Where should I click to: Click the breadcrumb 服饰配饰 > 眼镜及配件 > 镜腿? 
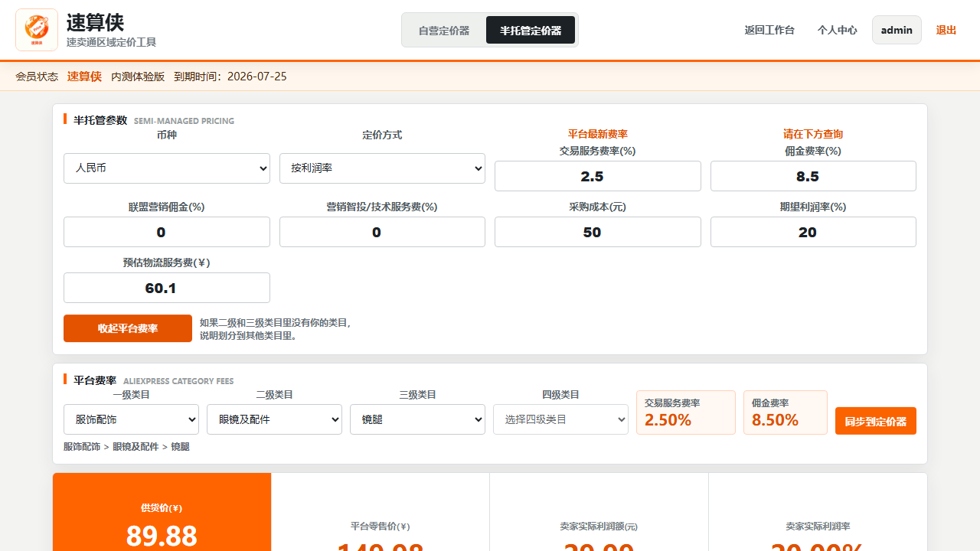[x=126, y=446]
